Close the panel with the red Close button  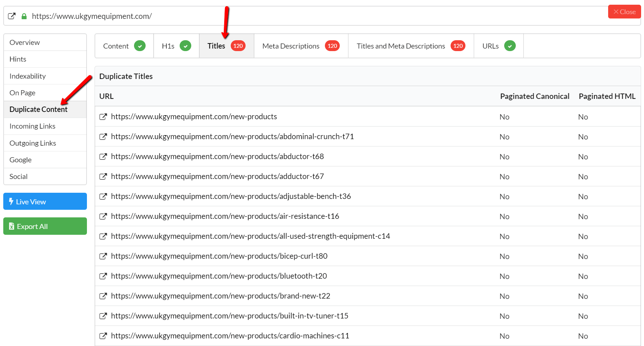624,12
